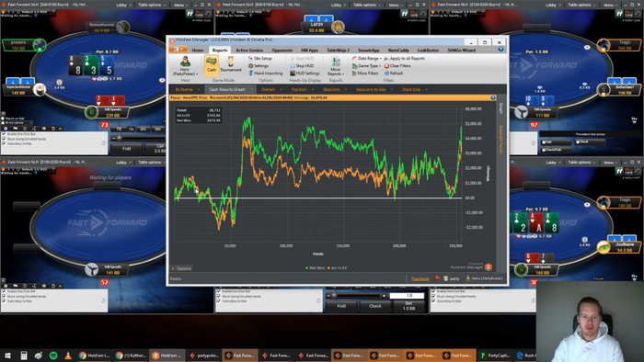Close the Cash Results Graph report tab

coord(251,89)
